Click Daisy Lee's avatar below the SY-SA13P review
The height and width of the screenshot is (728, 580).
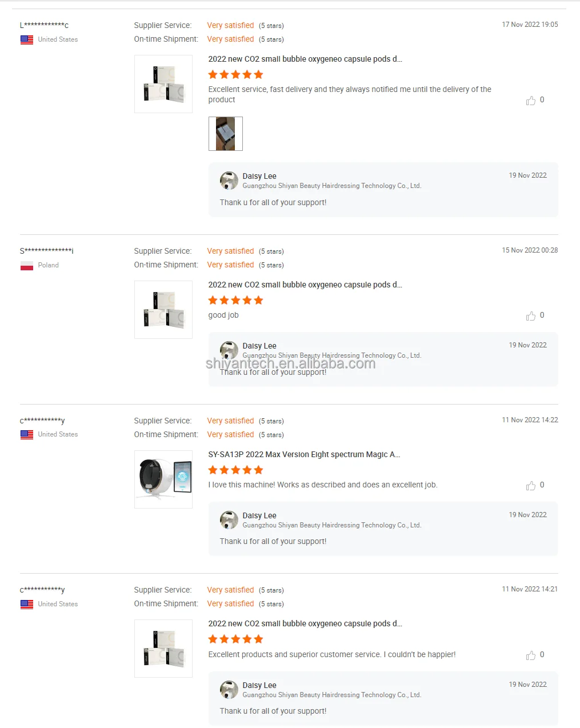point(229,520)
